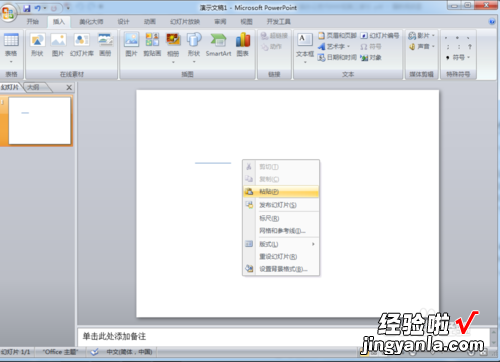
Task: Click 日期和时间 date and time
Action: coord(337,57)
